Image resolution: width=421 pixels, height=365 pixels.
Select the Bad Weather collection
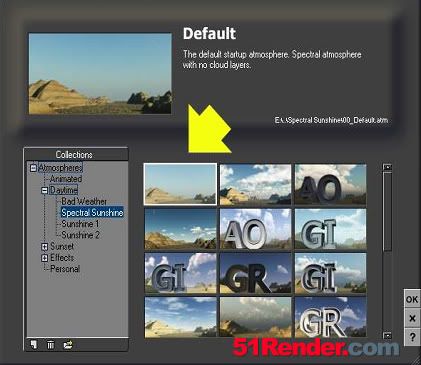(x=84, y=201)
